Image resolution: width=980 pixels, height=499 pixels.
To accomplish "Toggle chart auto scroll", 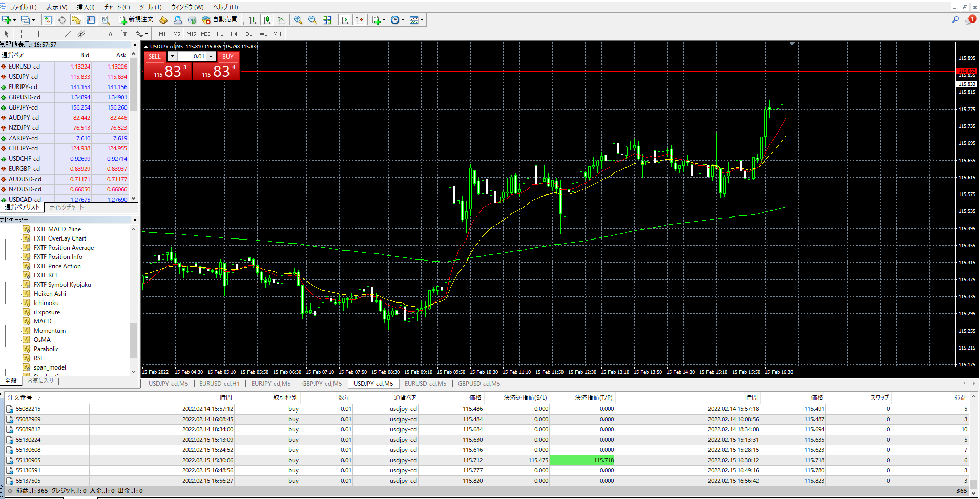I will coord(345,20).
